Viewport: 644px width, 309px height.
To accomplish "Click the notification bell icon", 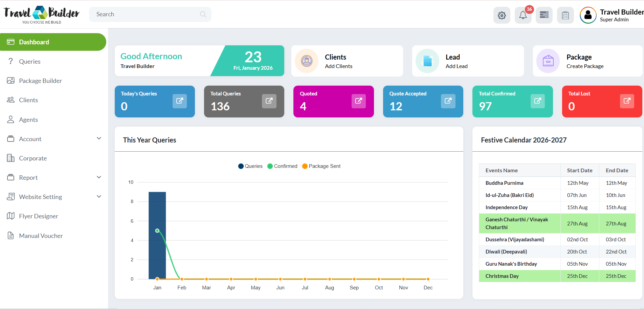I will [523, 15].
